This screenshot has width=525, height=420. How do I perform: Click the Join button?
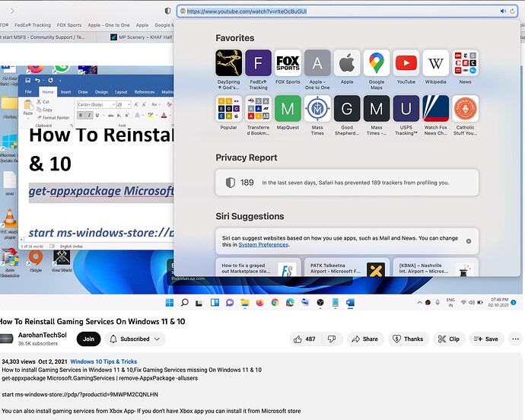tap(88, 339)
